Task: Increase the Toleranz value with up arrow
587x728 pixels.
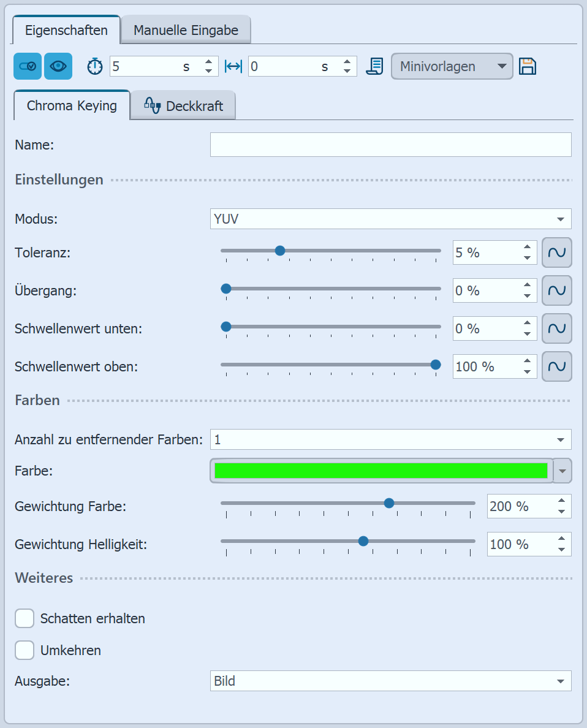Action: (x=527, y=248)
